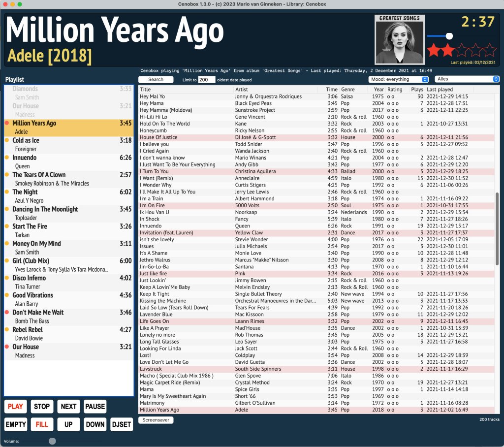Expand the Alles dropdown filter
The width and height of the screenshot is (504, 447).
point(467,79)
